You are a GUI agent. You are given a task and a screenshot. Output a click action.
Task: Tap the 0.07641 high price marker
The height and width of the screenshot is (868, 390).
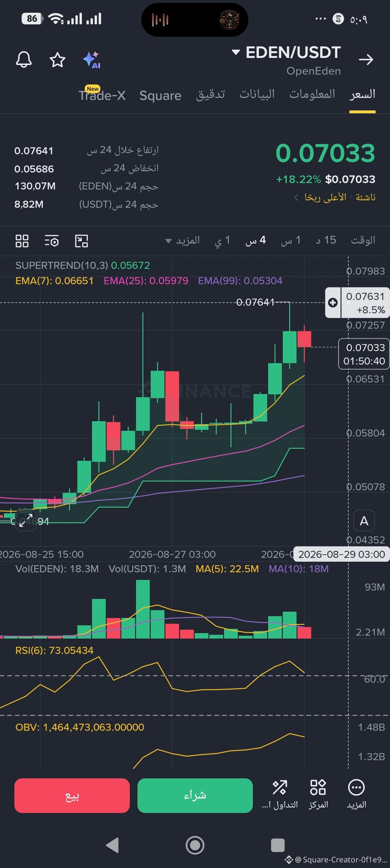point(255,302)
